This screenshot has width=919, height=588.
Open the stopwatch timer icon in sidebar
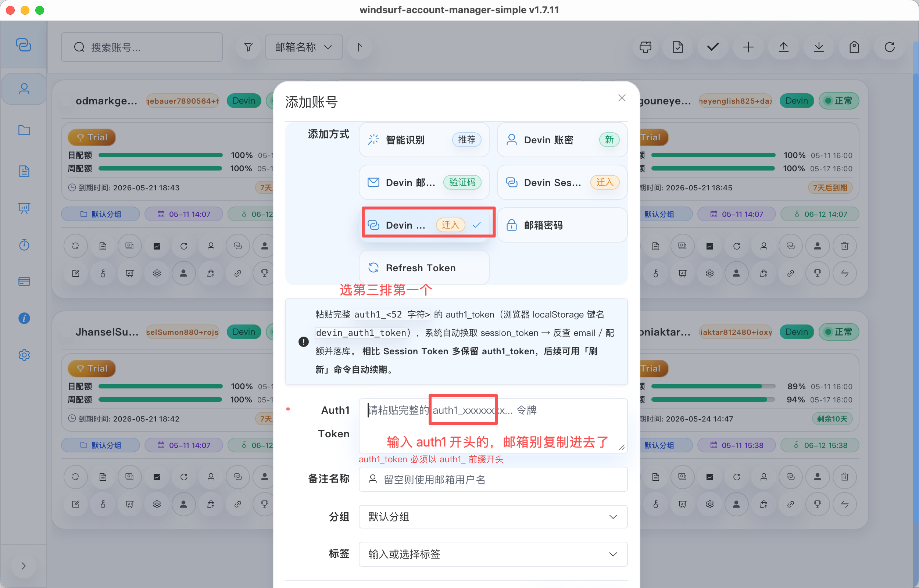click(24, 244)
